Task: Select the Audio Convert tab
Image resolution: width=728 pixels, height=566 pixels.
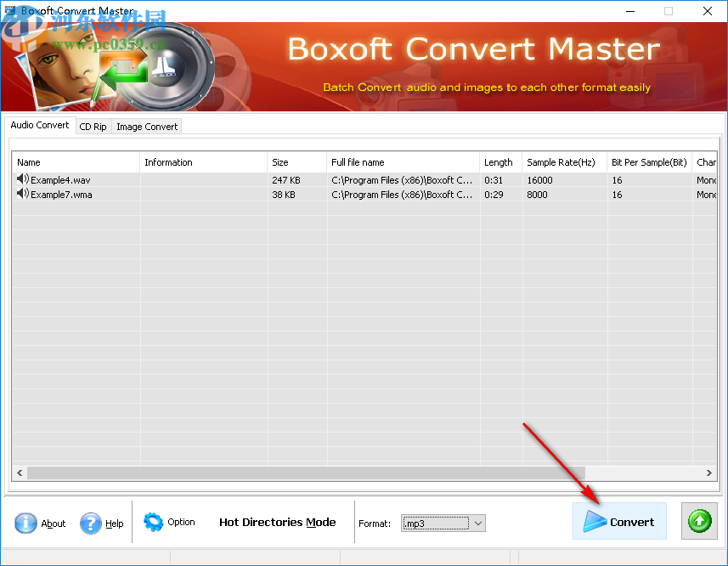Action: [39, 125]
